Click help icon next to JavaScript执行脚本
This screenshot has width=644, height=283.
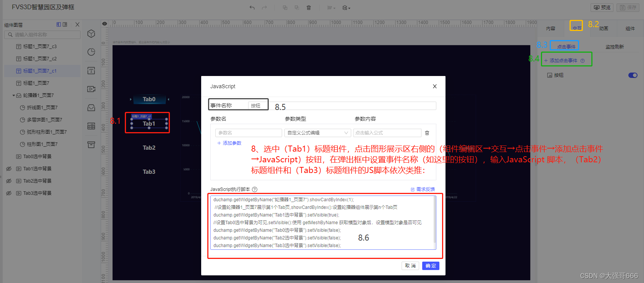(x=255, y=189)
